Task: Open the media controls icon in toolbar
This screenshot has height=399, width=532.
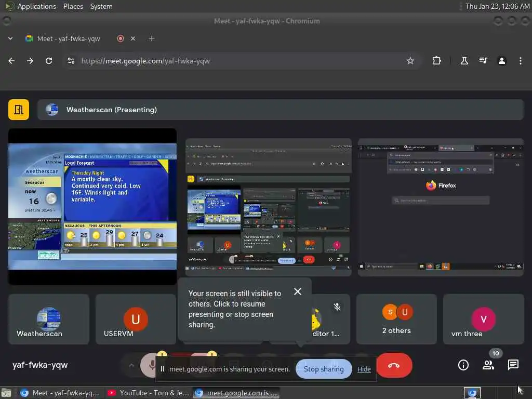Action: click(483, 61)
